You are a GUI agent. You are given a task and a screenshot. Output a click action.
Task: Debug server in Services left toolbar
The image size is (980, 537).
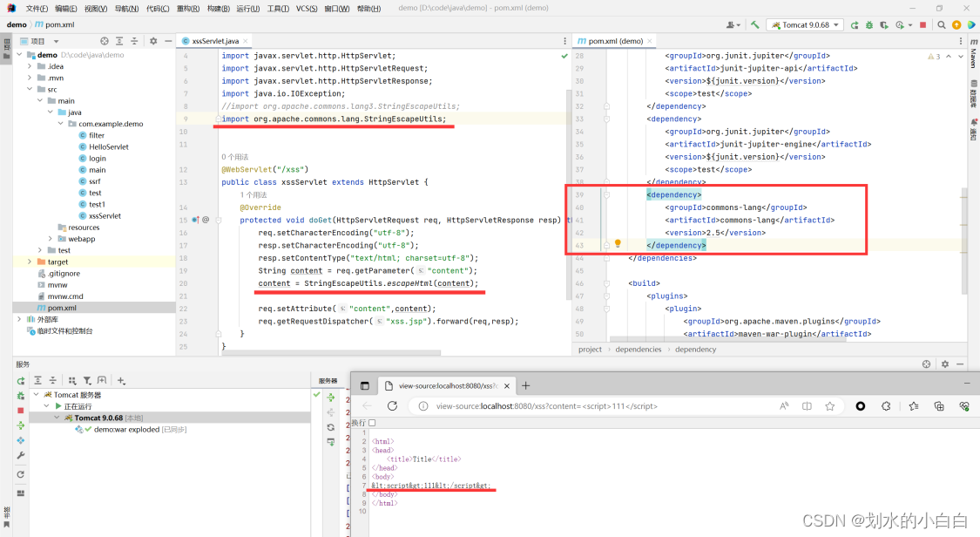(x=21, y=395)
